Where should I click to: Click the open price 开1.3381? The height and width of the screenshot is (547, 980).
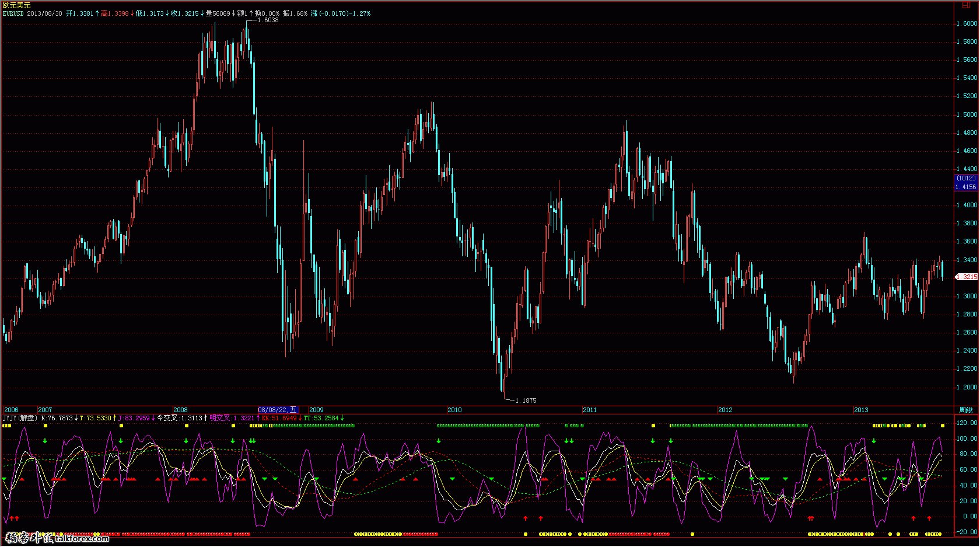tap(80, 13)
